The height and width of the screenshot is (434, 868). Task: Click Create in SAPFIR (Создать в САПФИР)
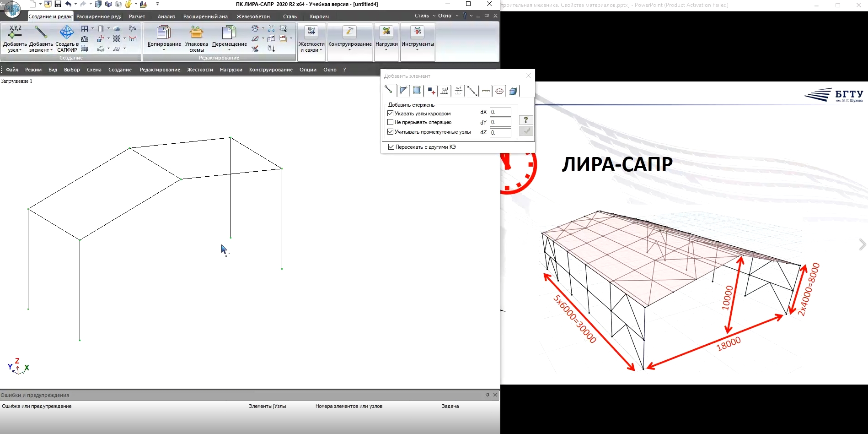point(67,38)
